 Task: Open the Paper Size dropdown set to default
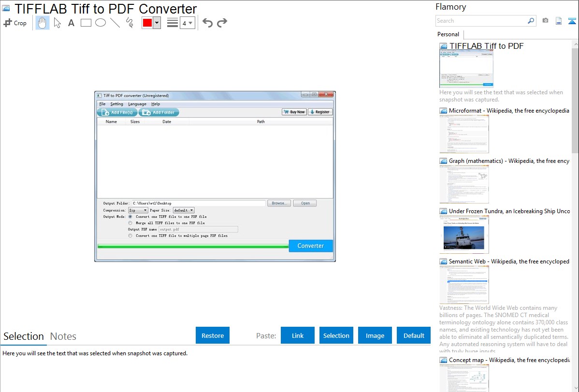[x=184, y=210]
